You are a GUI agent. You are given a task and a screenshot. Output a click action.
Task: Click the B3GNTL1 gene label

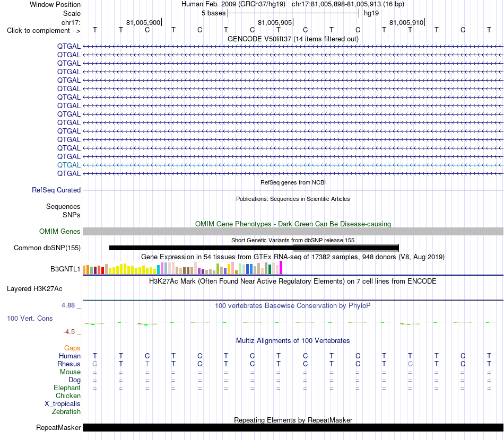pyautogui.click(x=65, y=269)
